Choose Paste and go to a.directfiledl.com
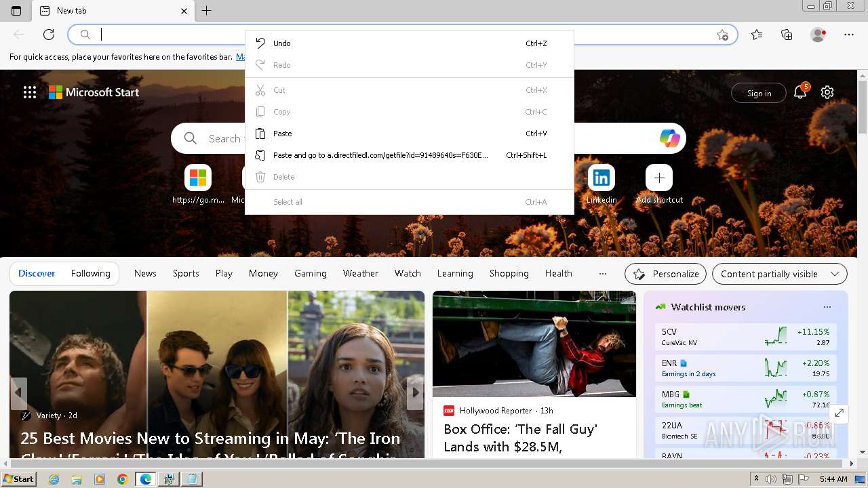 [409, 155]
